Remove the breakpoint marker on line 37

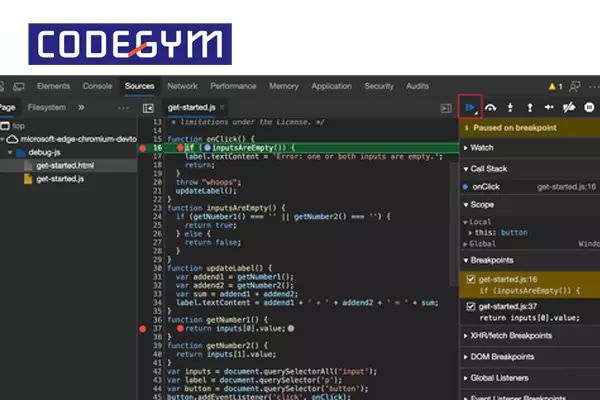coord(142,328)
